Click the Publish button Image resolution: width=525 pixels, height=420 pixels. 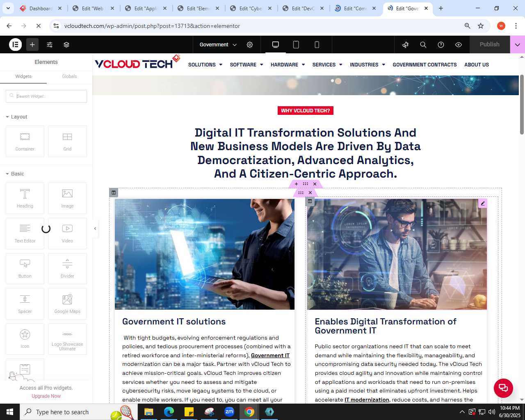490,45
